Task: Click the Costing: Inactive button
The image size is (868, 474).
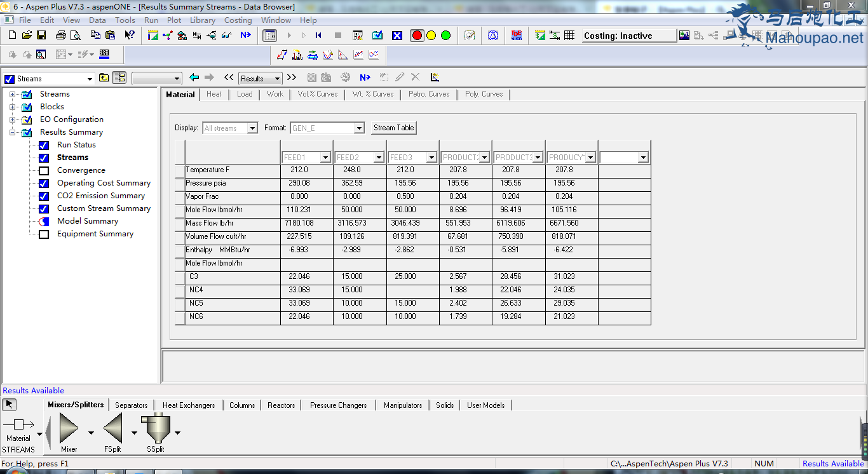Action: (x=629, y=36)
